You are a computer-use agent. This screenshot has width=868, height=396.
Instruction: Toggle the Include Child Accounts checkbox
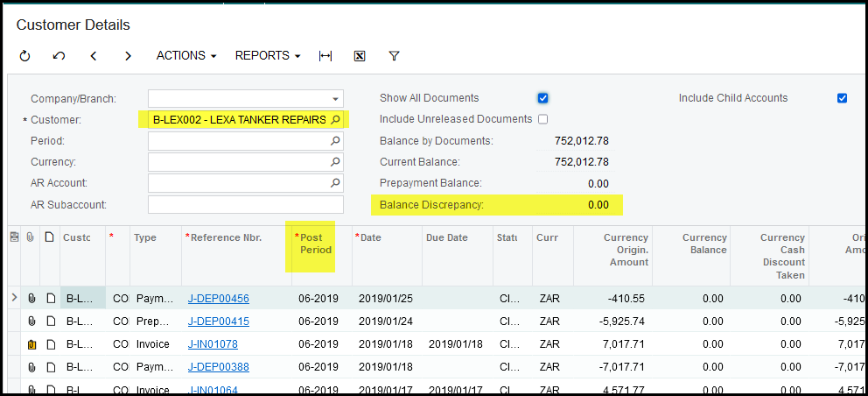(x=842, y=98)
